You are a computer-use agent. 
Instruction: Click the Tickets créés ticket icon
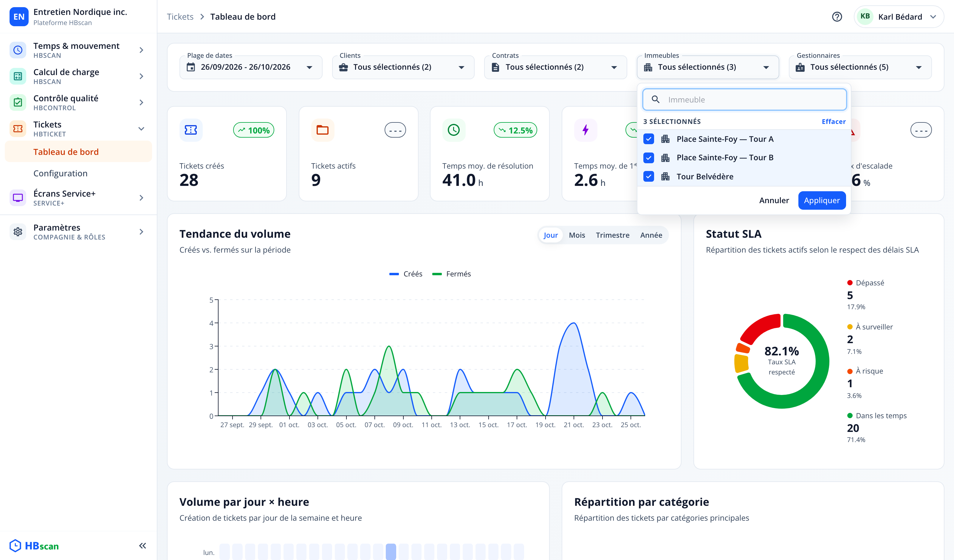tap(191, 130)
